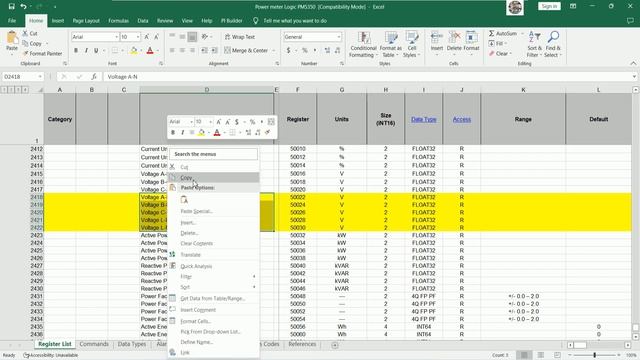Toggle Wrap Text in Alignment group
Image resolution: width=640 pixels, height=360 pixels.
tap(240, 37)
